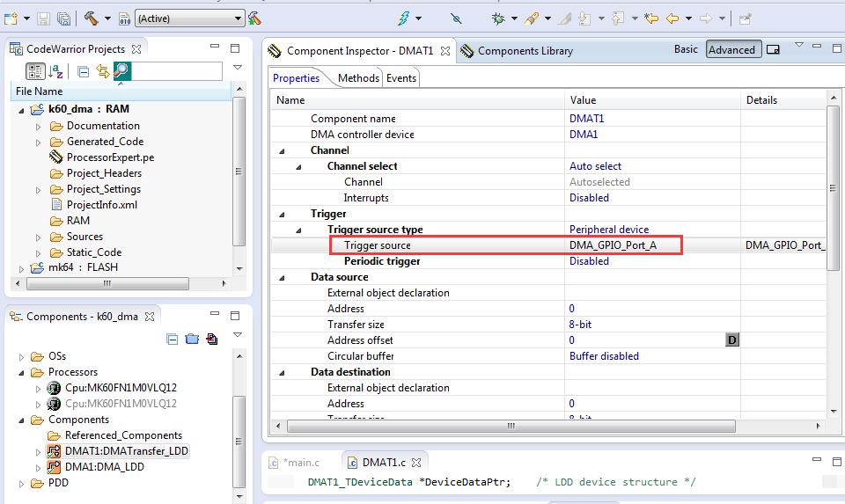Switch to Advanced view mode
This screenshot has width=845, height=504.
[x=731, y=49]
